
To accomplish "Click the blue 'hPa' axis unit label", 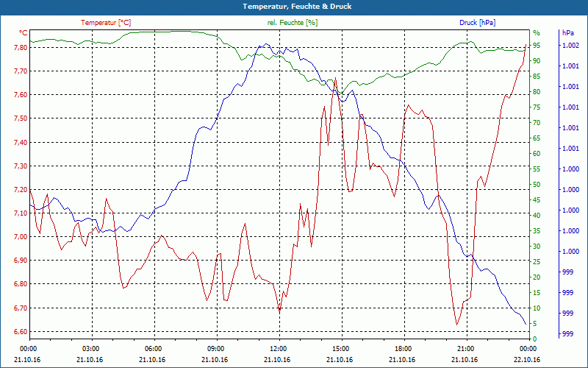I will click(568, 33).
